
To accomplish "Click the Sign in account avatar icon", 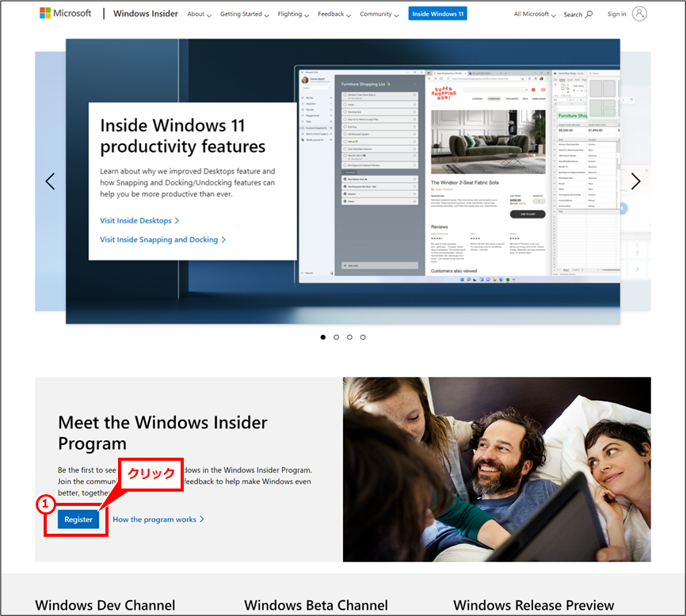I will click(x=639, y=14).
